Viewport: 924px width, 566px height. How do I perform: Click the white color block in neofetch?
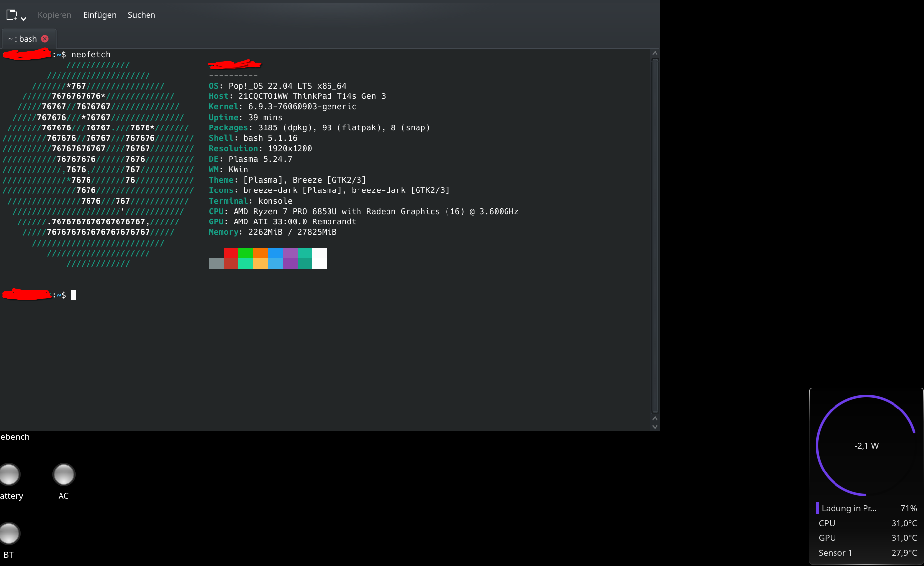click(320, 258)
